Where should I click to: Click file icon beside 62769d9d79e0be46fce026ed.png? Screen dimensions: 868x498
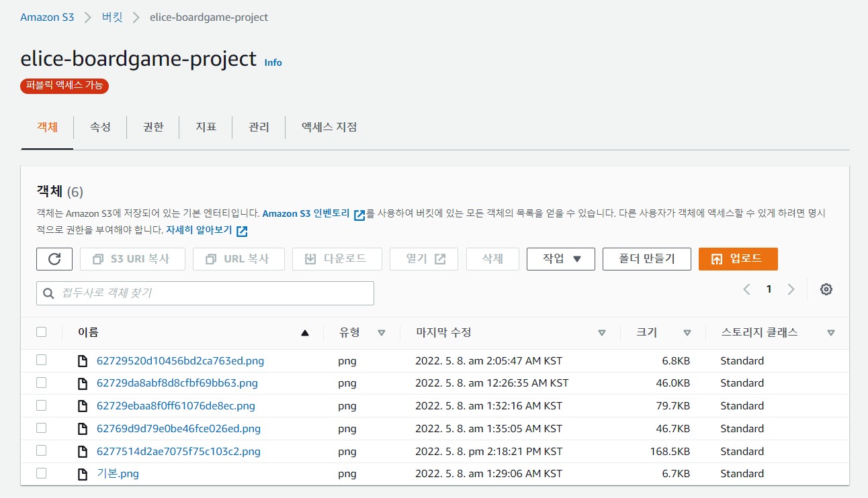tap(83, 429)
